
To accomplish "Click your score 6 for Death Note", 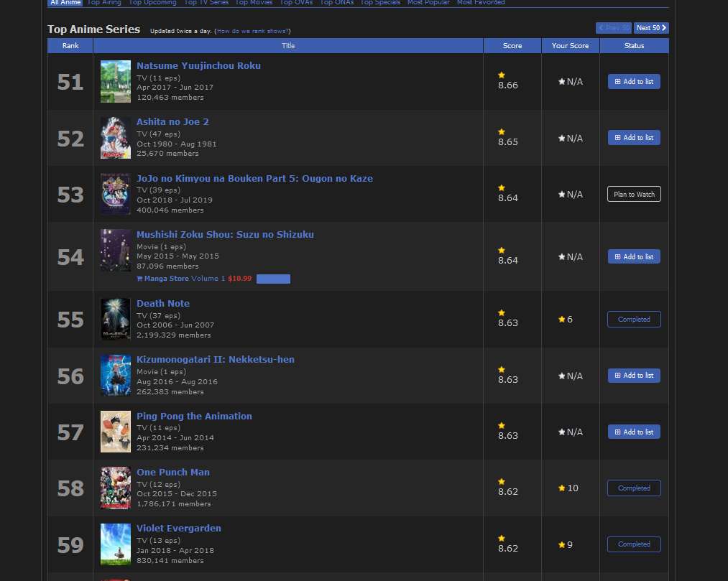I will coord(566,320).
